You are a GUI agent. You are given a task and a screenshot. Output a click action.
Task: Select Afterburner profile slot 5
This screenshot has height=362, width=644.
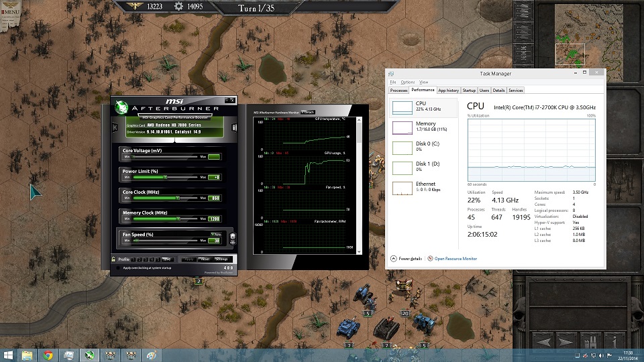(157, 259)
